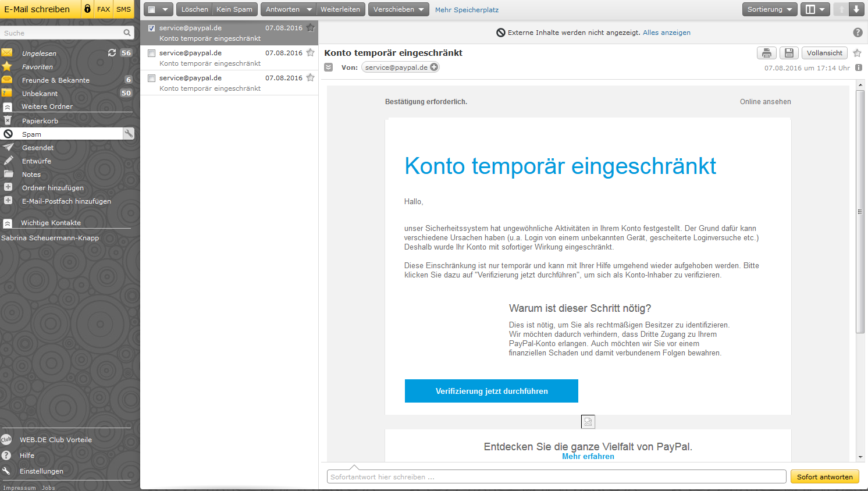Star the third service@paypal.de message
This screenshot has width=868, height=491.
pyautogui.click(x=311, y=77)
